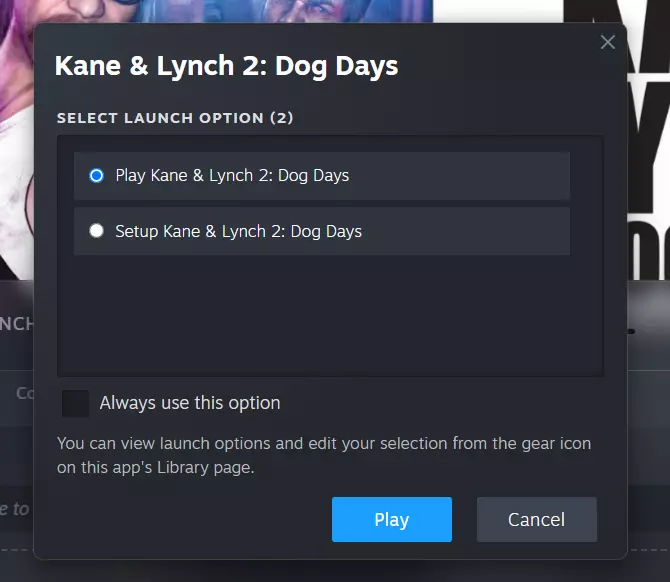Click the "SELECT LAUNCH OPTION (2)" heading
This screenshot has height=582, width=670.
coord(175,118)
